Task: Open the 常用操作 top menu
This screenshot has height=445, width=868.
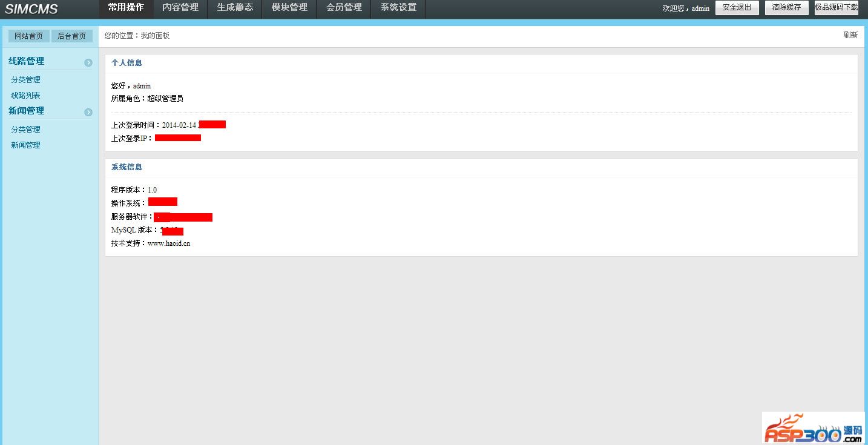Action: point(126,8)
